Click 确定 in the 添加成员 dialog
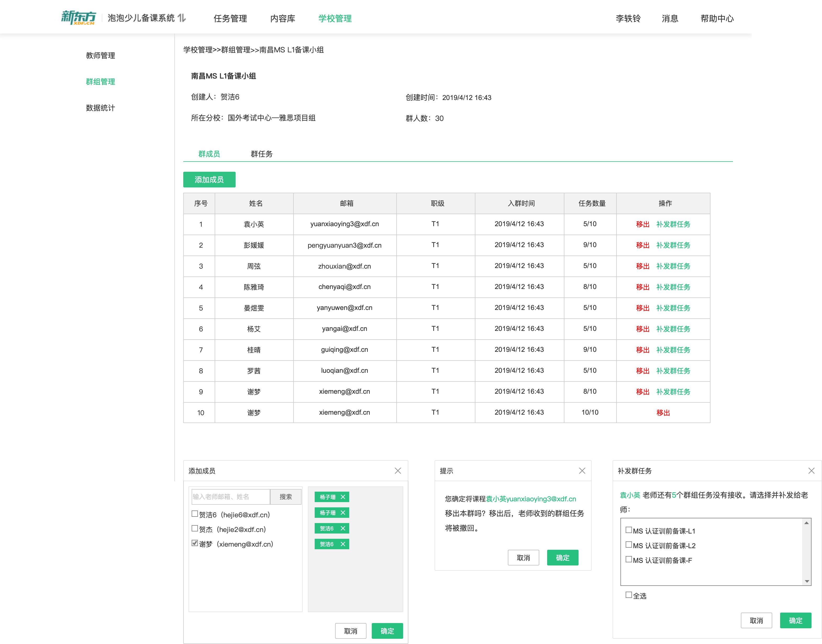Screen dimensions: 822x644 tap(387, 631)
